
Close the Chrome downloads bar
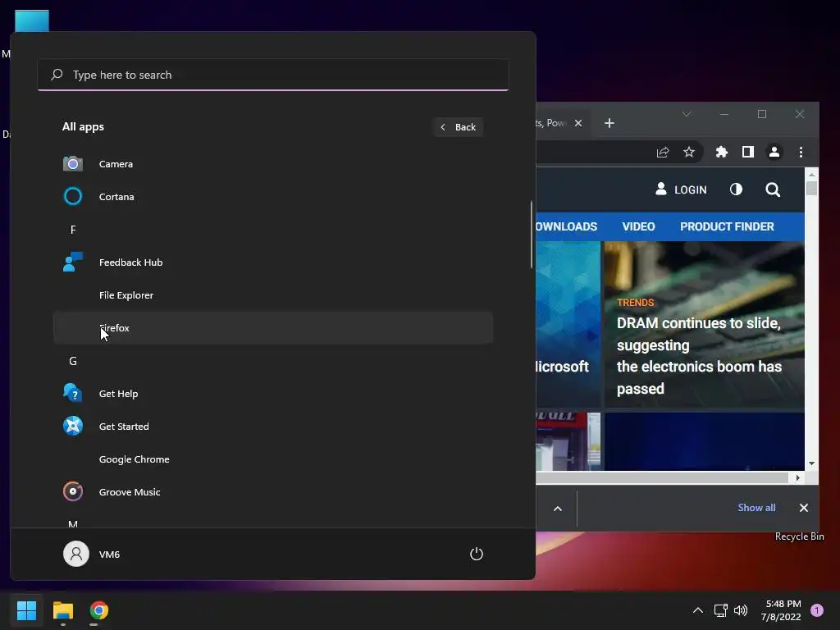[x=804, y=508]
